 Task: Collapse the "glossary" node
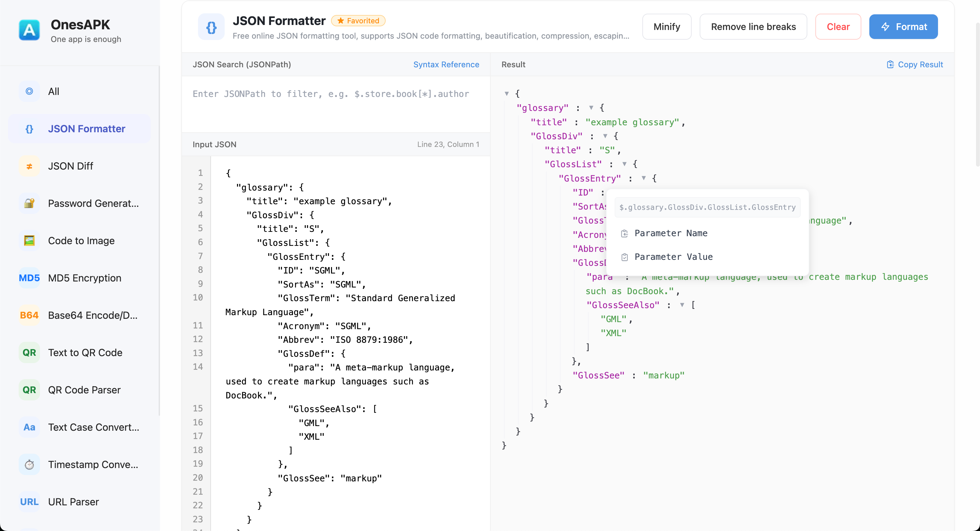tap(591, 108)
